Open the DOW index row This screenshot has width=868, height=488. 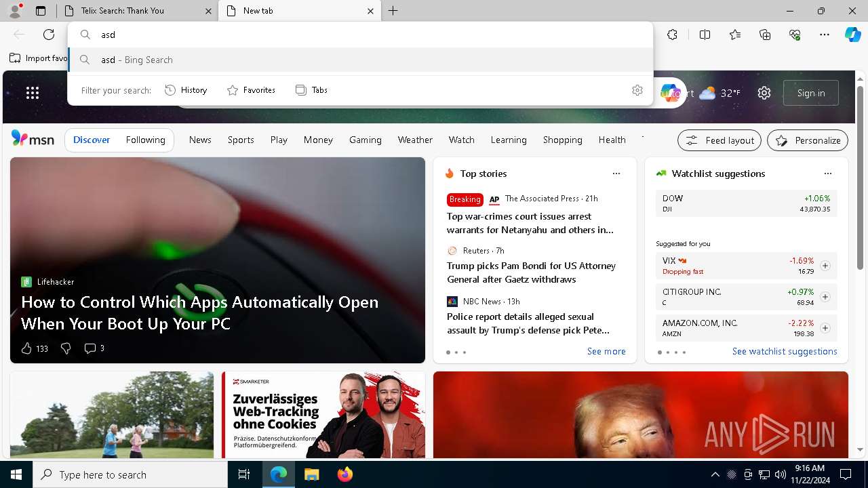pyautogui.click(x=746, y=203)
